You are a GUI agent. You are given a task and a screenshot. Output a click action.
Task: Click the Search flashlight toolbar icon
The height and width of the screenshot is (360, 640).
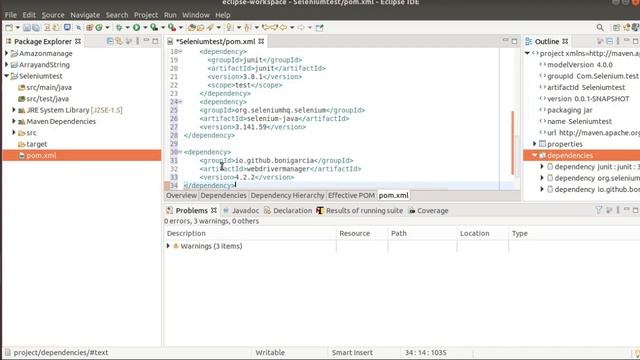(210, 28)
